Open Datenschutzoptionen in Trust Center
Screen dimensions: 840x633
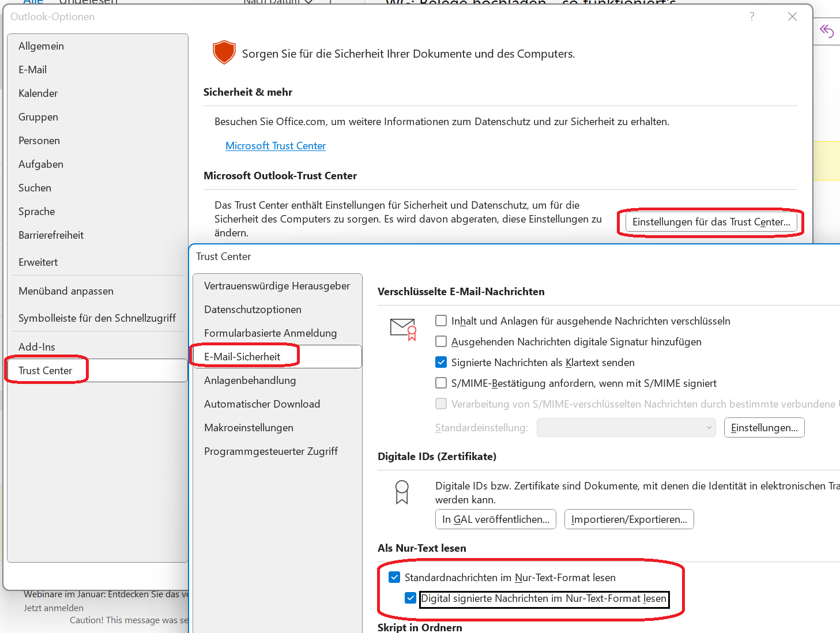[x=277, y=310]
